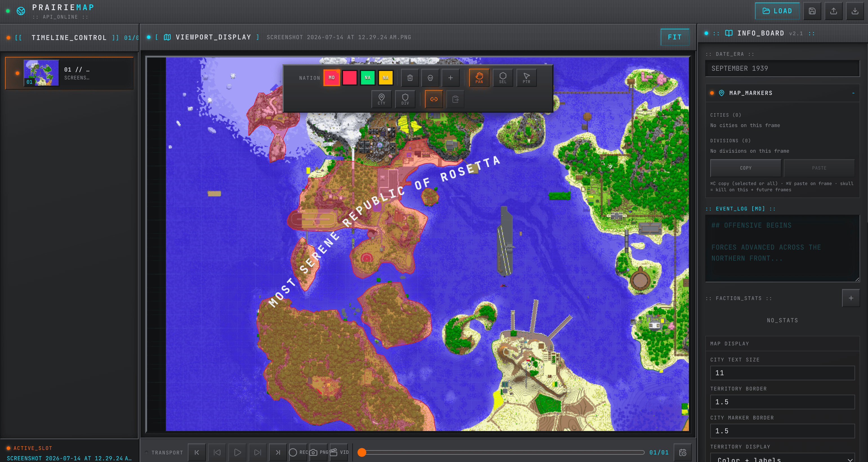
Task: Click the trash delete icon in nation toolbar
Action: (410, 78)
